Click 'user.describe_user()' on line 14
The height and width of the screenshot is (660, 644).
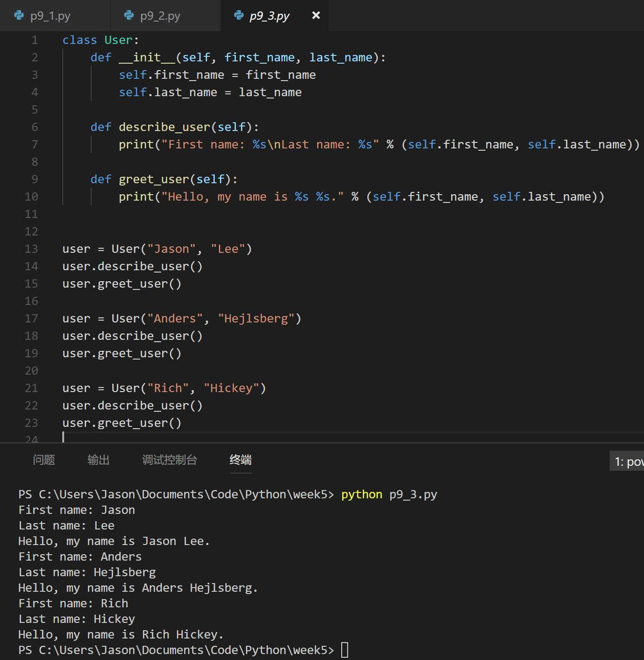132,267
